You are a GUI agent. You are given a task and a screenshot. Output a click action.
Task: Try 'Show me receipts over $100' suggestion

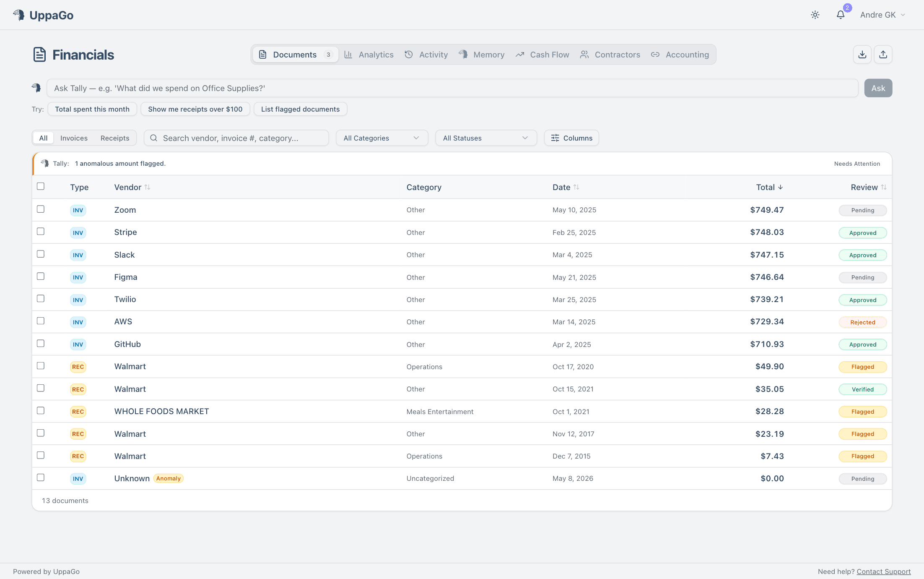click(x=195, y=109)
